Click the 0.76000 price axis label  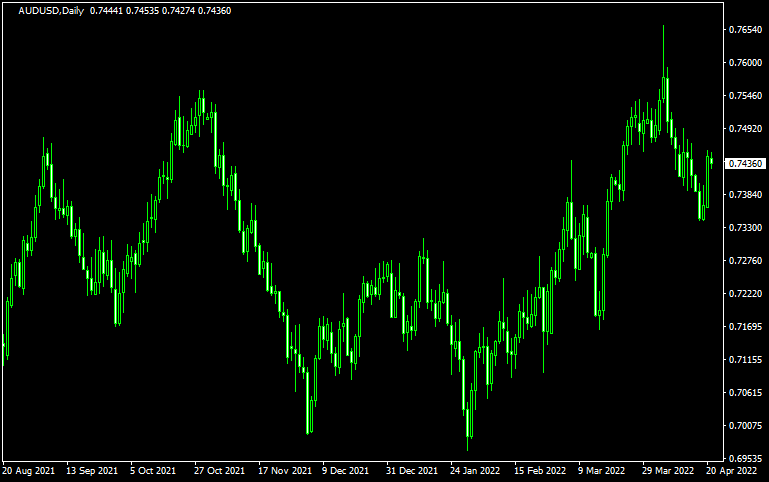745,63
